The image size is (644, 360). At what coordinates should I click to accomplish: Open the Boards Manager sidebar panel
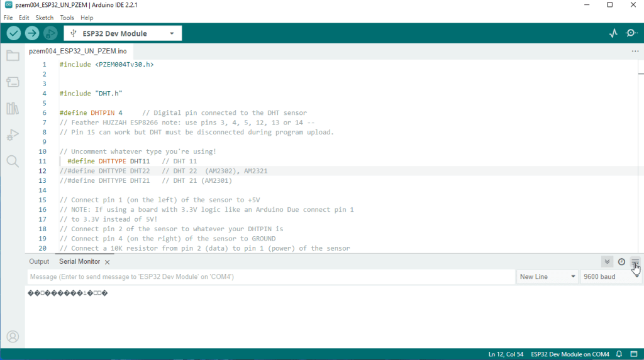(13, 82)
